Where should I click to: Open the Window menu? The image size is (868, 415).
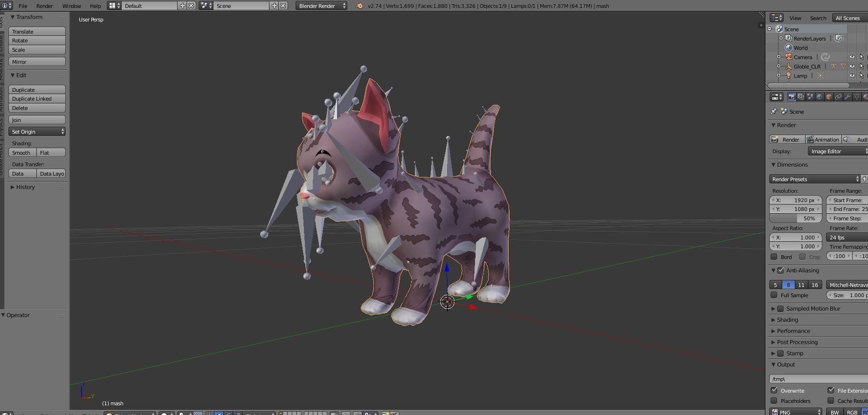71,6
